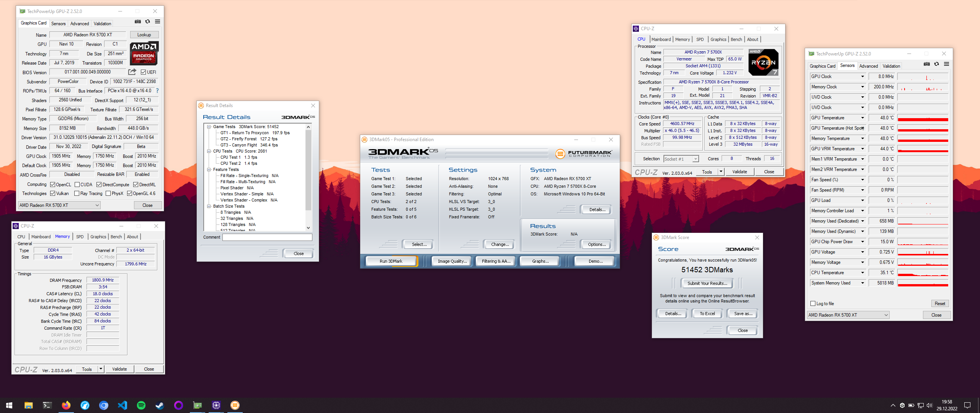The height and width of the screenshot is (413, 980).
Task: Toggle DirectCompute checkbox
Action: 99,185
